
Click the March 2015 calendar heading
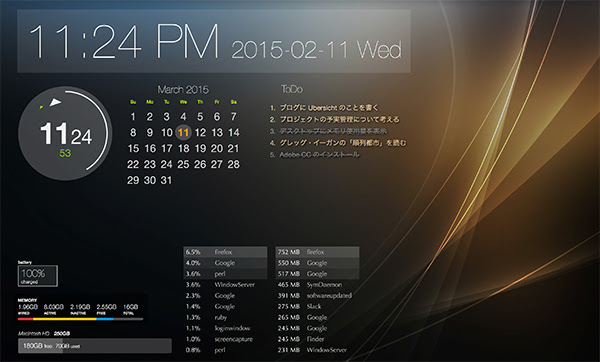pos(183,90)
